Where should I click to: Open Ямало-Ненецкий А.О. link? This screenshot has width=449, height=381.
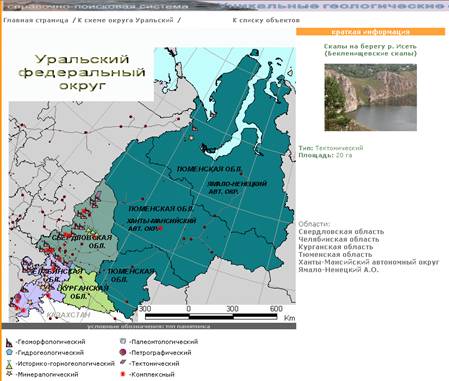(x=338, y=270)
